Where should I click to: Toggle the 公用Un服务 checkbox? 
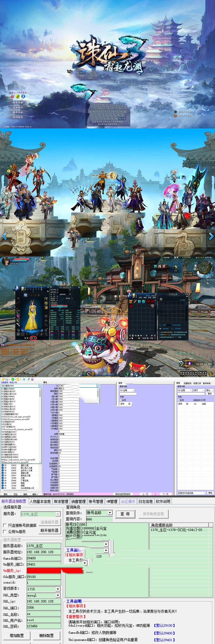click(5, 531)
